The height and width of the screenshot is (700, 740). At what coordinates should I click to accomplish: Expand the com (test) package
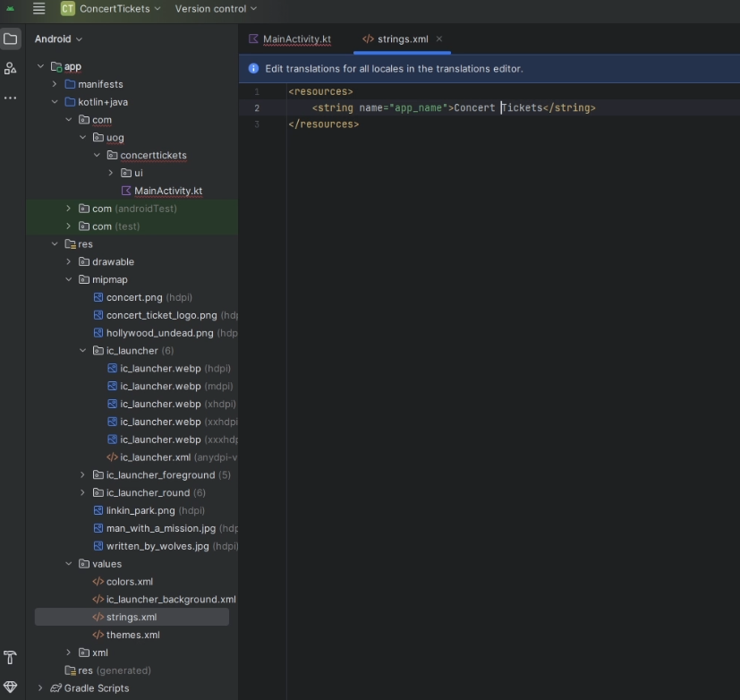(x=69, y=226)
